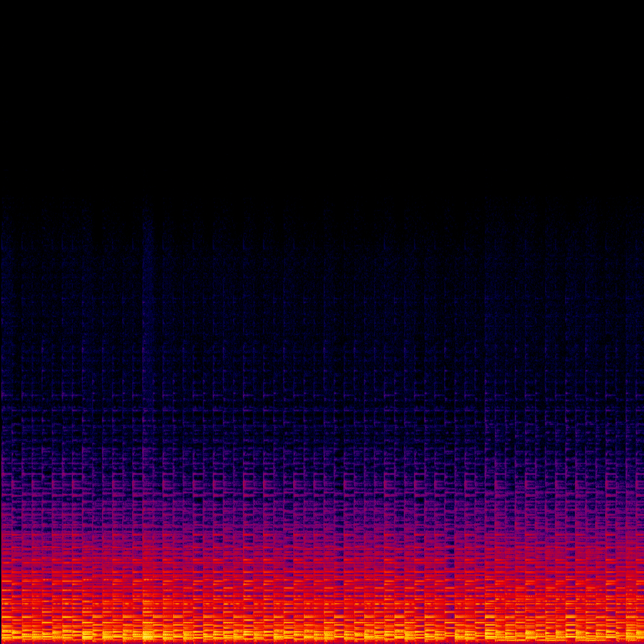This screenshot has width=644, height=644.
Task: Click the top-right corner of the black area
Action: (x=641, y=2)
